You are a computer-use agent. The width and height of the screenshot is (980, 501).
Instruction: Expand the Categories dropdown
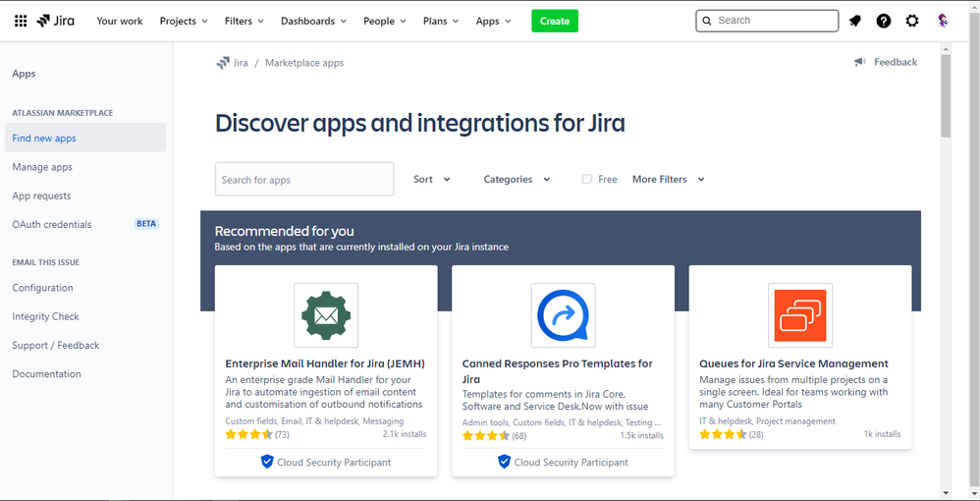pos(517,180)
